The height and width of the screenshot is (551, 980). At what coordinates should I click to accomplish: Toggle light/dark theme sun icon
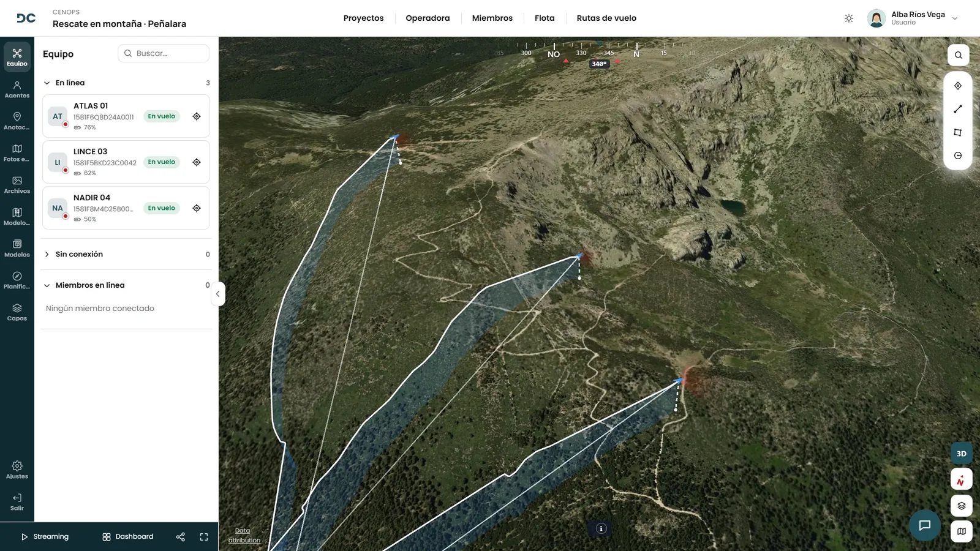(849, 18)
